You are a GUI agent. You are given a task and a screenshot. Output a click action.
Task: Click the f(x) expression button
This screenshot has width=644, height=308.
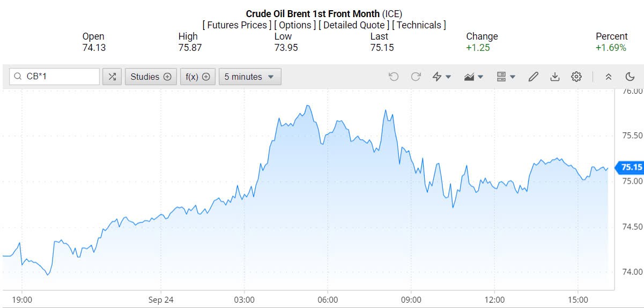pyautogui.click(x=198, y=77)
